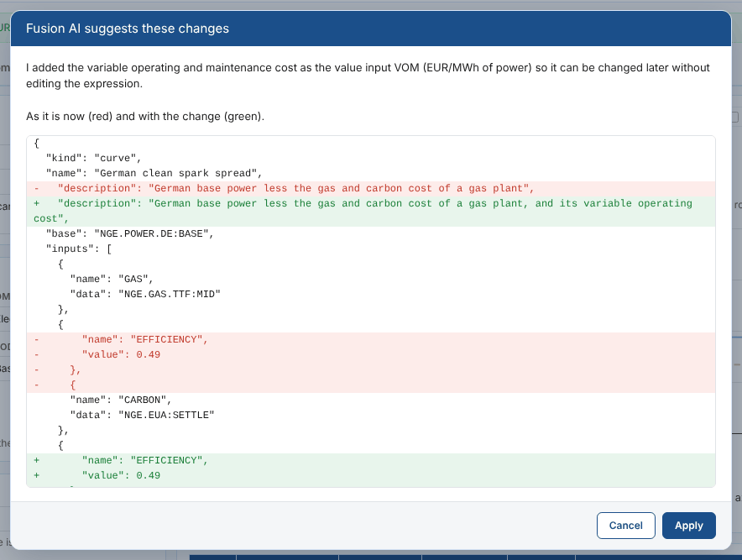Viewport: 742px width, 560px height.
Task: Click the explanation text about VOM input
Action: pyautogui.click(x=368, y=76)
